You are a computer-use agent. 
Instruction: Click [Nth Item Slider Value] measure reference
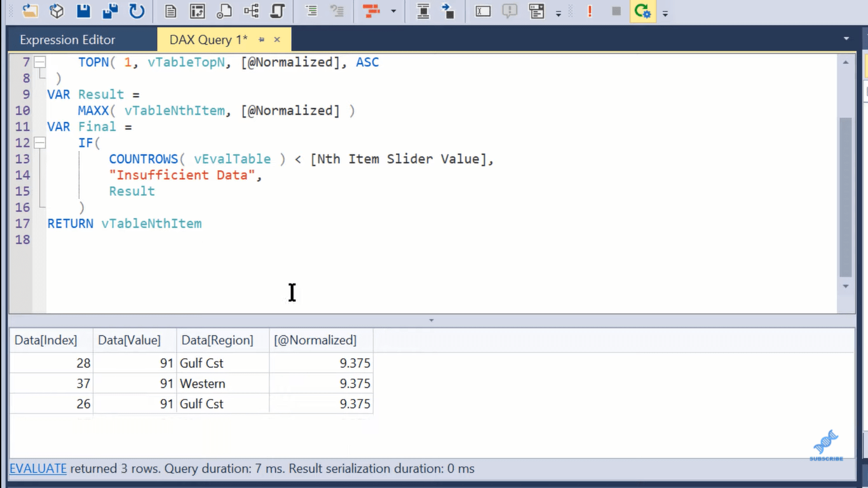pyautogui.click(x=398, y=159)
